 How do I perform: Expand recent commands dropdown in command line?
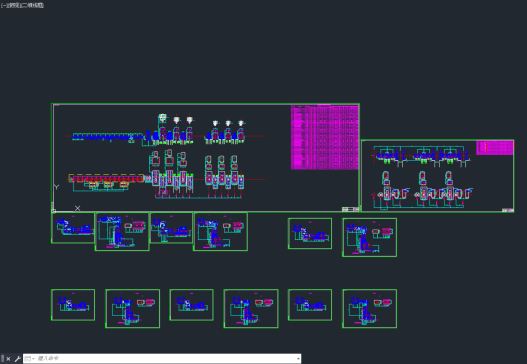(30, 359)
